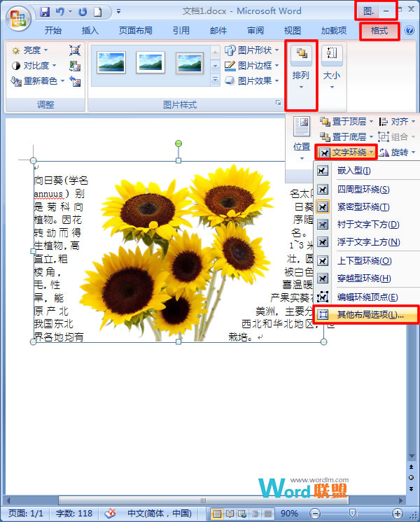420x522 pixels.
Task: Click zoom out minus button
Action: [x=315, y=514]
